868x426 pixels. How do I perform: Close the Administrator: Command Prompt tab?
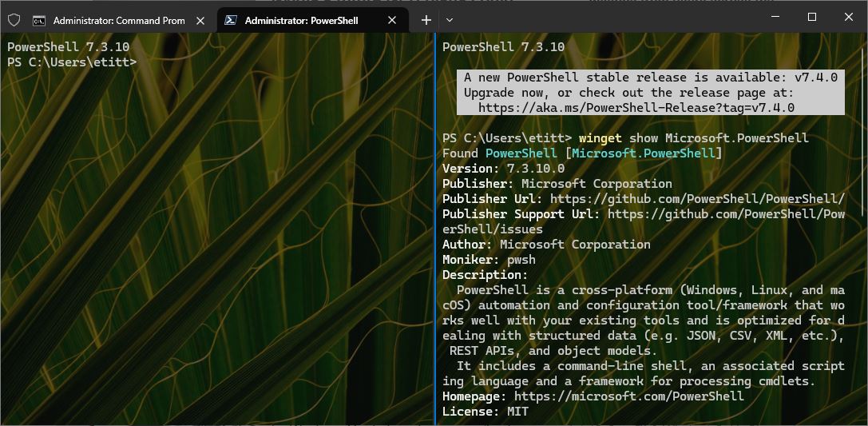pyautogui.click(x=200, y=20)
